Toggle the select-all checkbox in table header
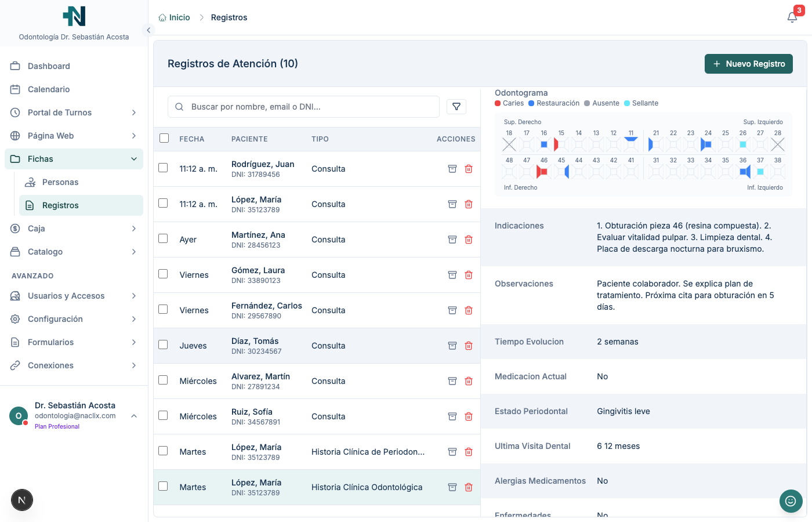 click(x=164, y=139)
